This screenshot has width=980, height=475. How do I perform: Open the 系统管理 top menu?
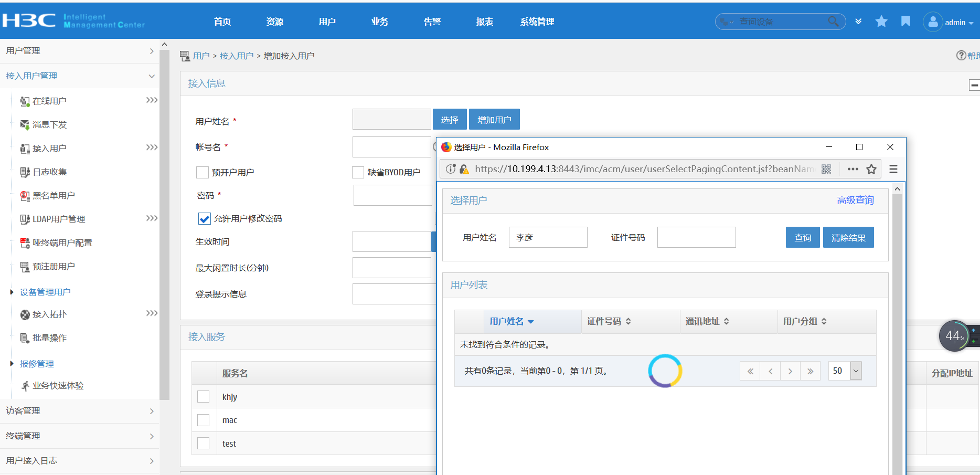537,22
